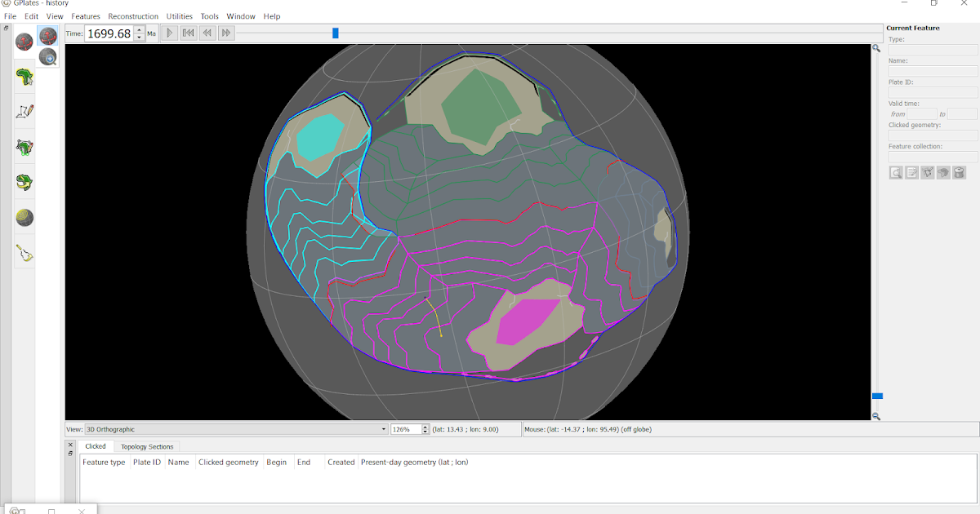Screen dimensions: 980x514
Task: Open the Small Circle tool group
Action: (24, 217)
